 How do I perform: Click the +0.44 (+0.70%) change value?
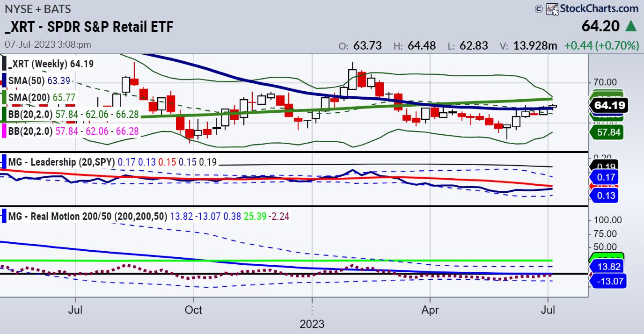(601, 45)
